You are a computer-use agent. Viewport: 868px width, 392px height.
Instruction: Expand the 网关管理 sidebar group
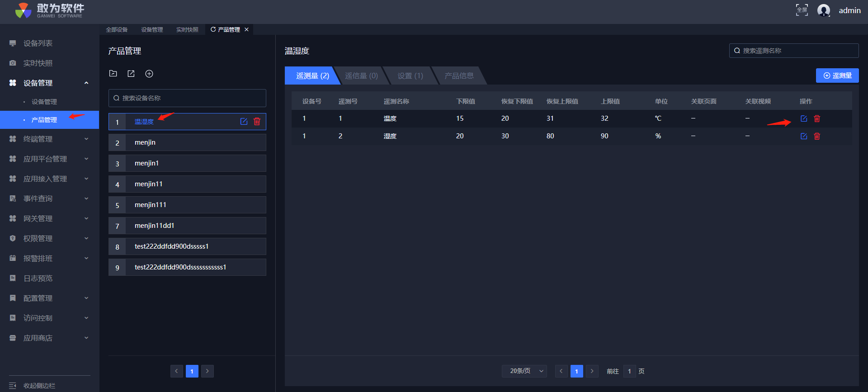[86, 218]
